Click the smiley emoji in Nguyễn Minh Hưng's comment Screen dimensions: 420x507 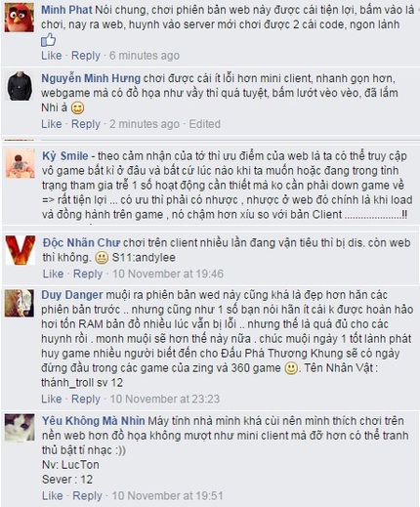pos(77,108)
